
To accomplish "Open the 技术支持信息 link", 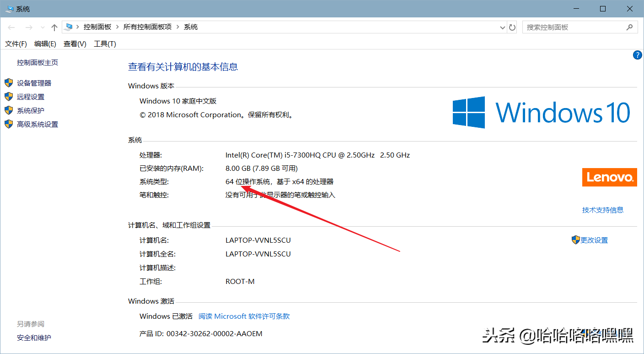I will coord(603,210).
